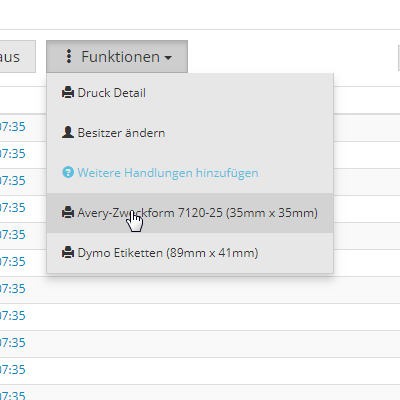Screen dimensions: 400x400
Task: Select Avery-Zweckform 7120-25 label option
Action: pos(190,213)
